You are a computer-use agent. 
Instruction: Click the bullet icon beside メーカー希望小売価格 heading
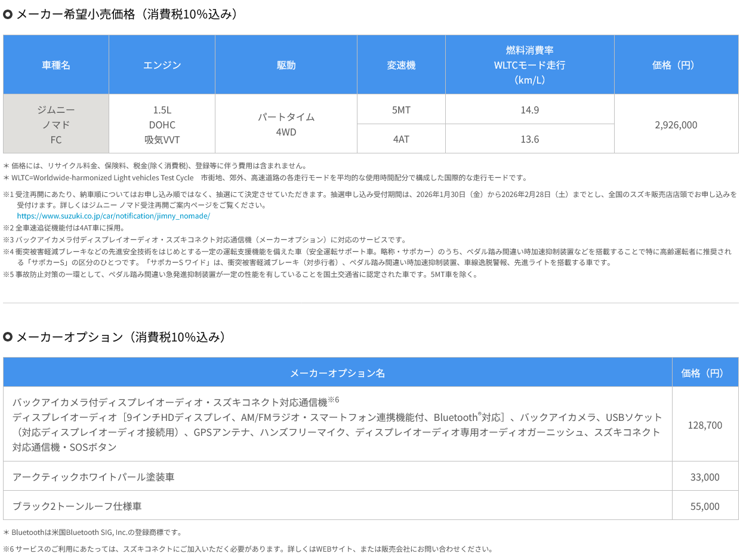click(8, 14)
